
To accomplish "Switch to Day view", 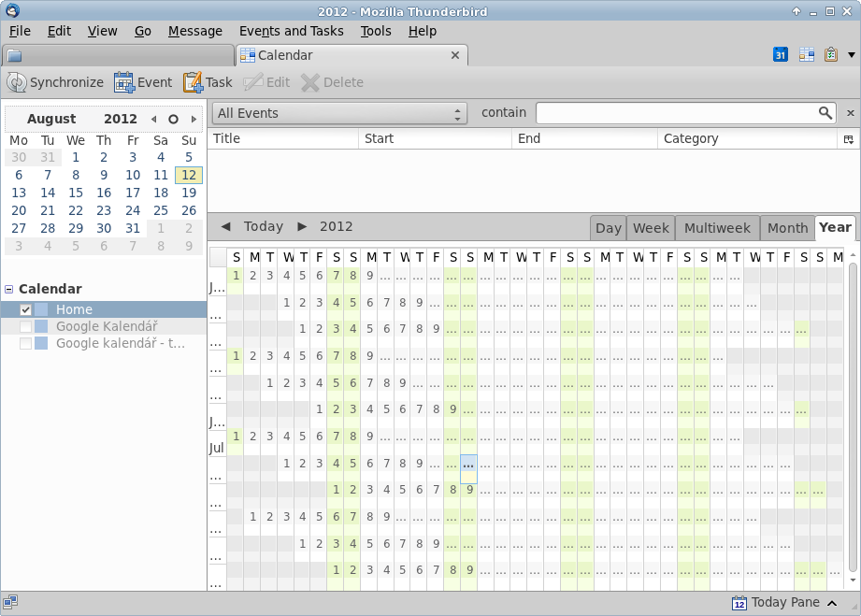I will point(608,228).
